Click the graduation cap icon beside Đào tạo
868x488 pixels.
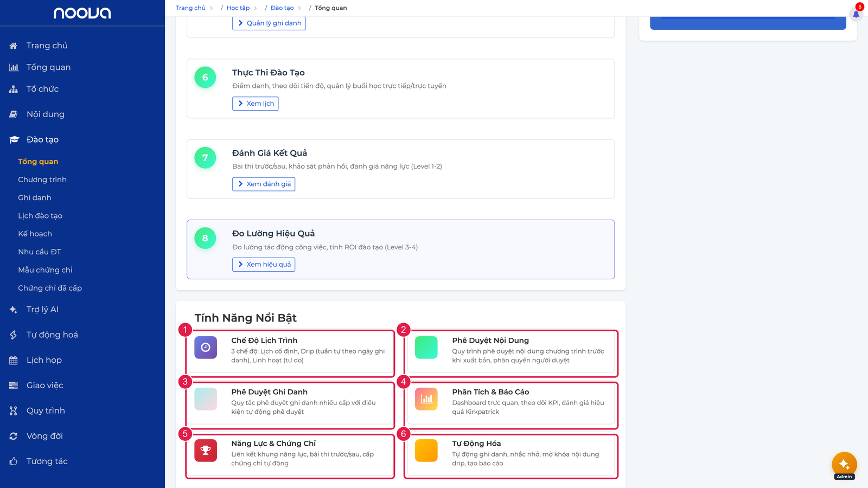tap(14, 139)
